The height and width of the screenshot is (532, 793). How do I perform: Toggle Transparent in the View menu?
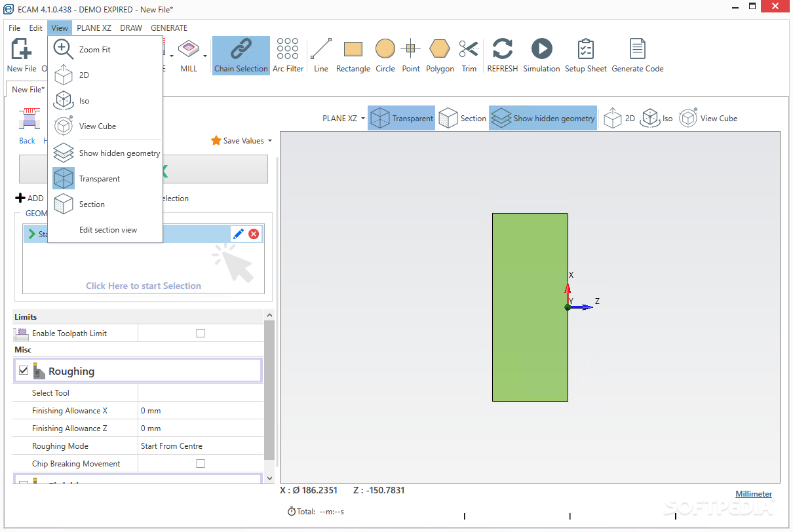point(105,179)
